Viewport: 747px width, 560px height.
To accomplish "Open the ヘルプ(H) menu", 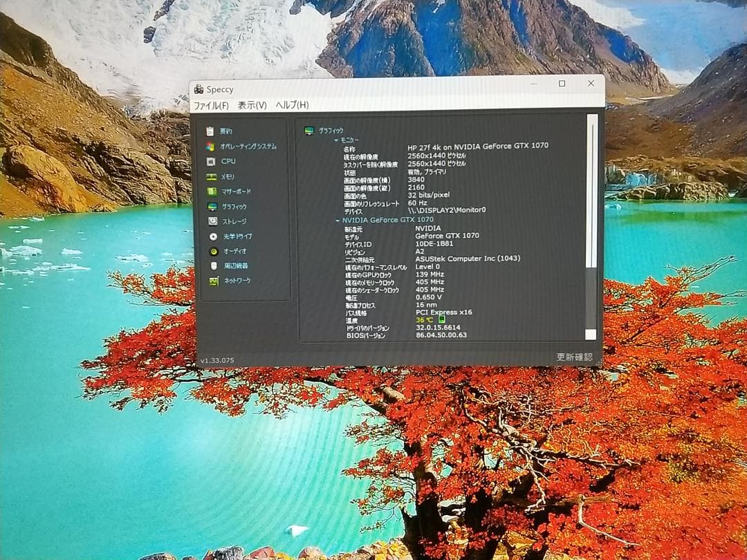I will [292, 105].
